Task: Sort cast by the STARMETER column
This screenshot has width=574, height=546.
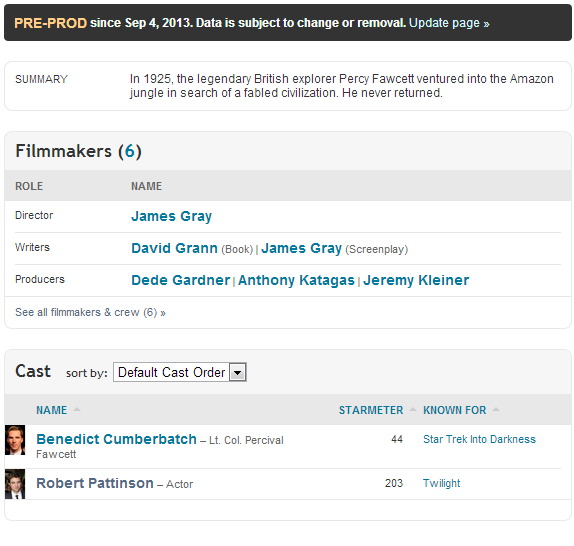Action: tap(371, 410)
